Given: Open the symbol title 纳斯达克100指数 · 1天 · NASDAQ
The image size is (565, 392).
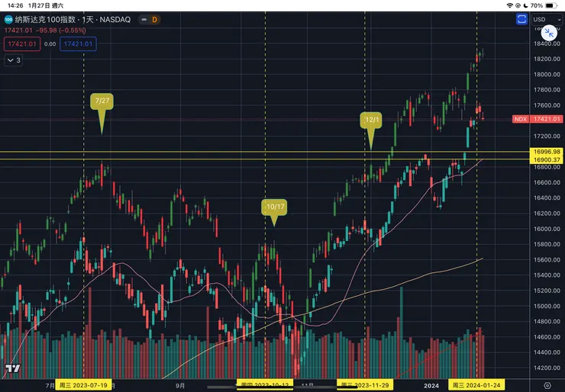Looking at the screenshot, I should pyautogui.click(x=73, y=19).
